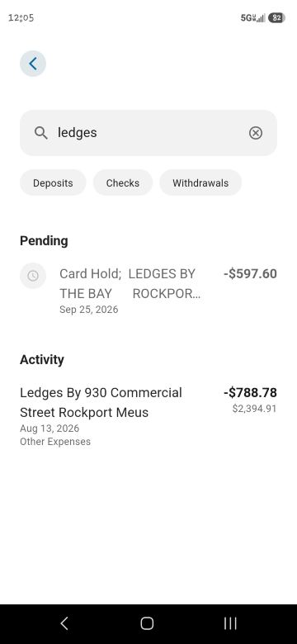Toggle the Withdrawals filter chip
Viewport: 297px width, 644px height.
[200, 182]
